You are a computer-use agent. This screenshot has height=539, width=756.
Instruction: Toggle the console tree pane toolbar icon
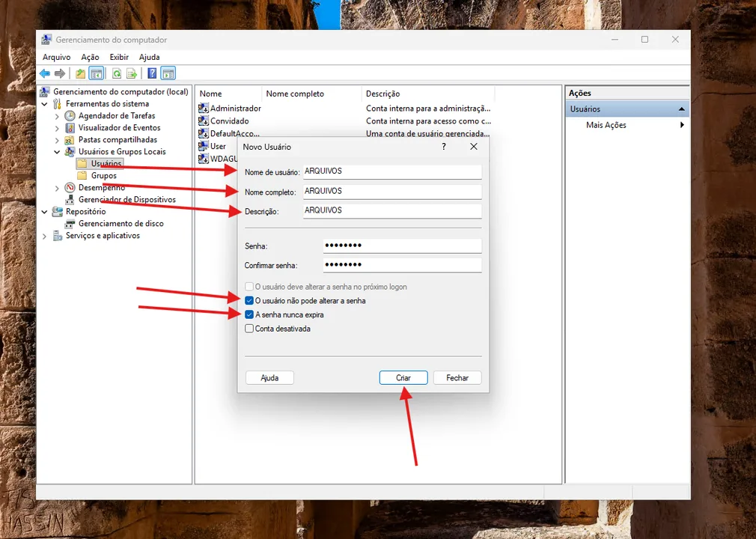pos(97,73)
